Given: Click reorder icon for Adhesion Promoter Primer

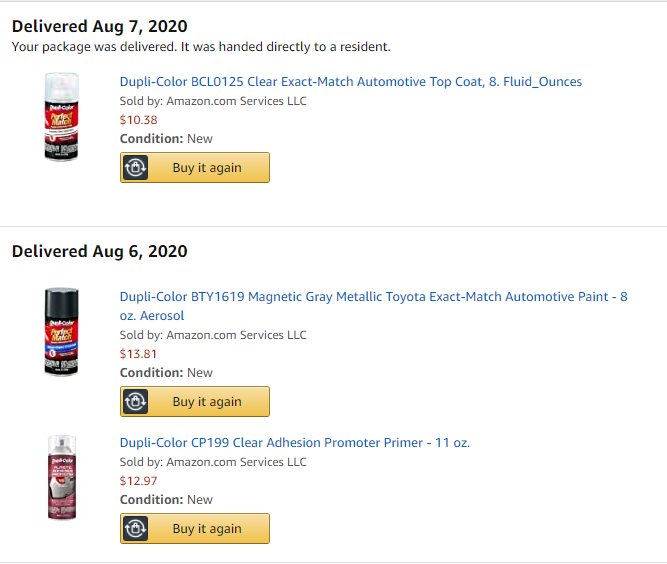Looking at the screenshot, I should (136, 529).
